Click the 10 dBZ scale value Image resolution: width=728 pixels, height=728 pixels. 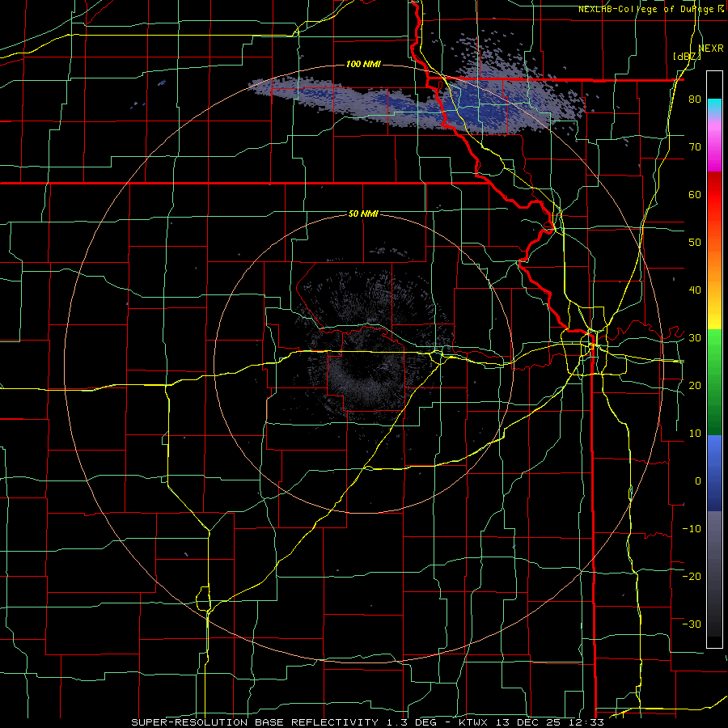(x=695, y=434)
